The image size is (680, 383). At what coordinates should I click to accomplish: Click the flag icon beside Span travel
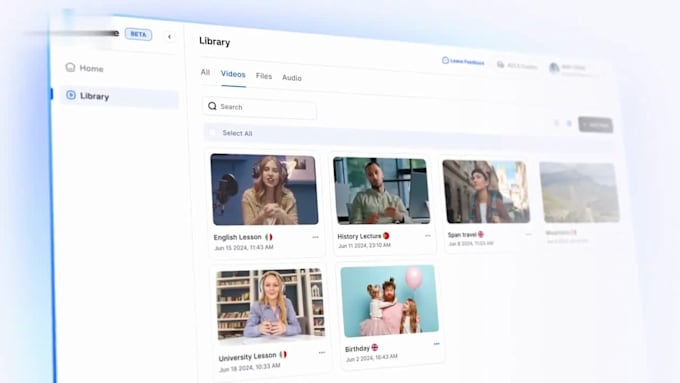click(x=481, y=234)
